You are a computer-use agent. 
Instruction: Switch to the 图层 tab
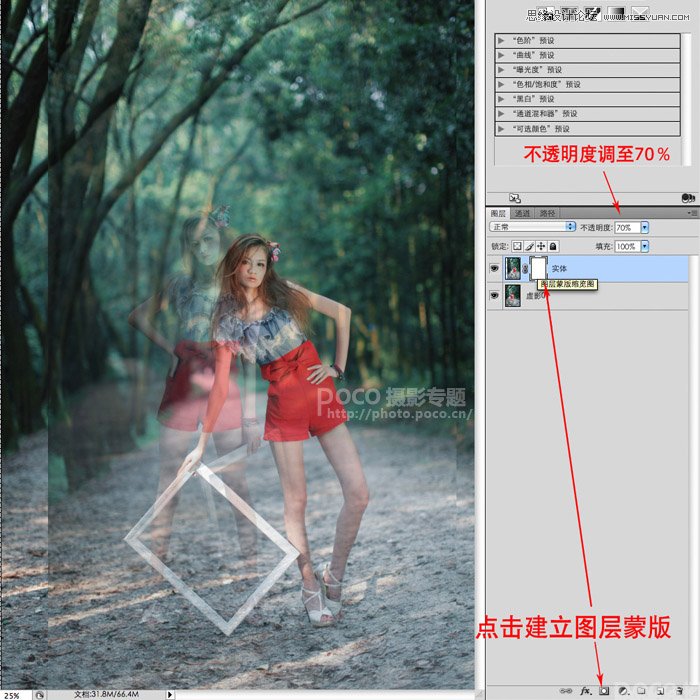click(x=498, y=213)
